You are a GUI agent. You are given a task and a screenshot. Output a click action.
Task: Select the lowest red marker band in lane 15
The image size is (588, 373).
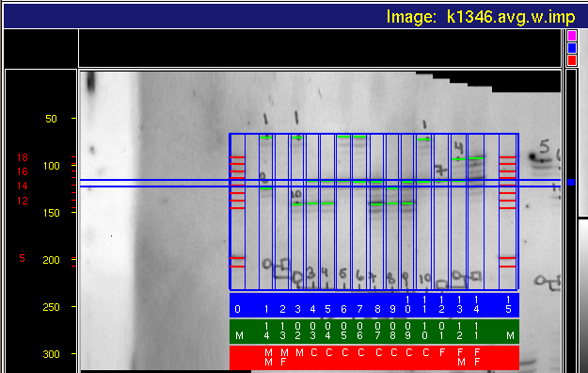click(507, 267)
